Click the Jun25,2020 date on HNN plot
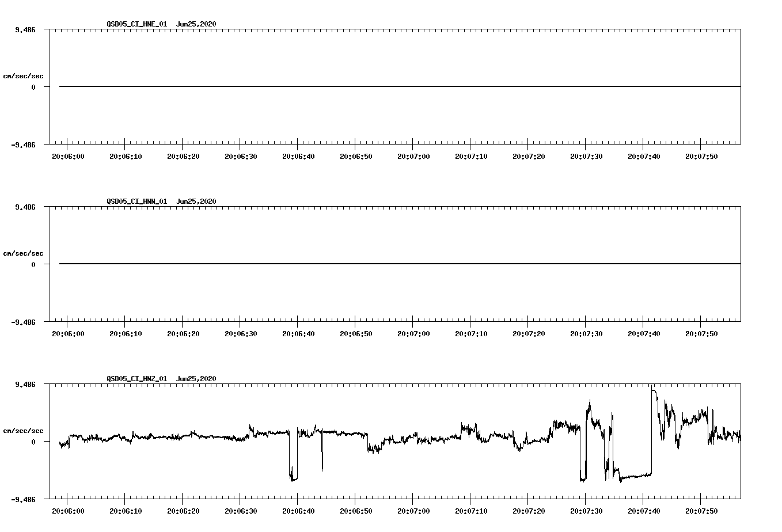782x532 pixels. pyautogui.click(x=196, y=202)
